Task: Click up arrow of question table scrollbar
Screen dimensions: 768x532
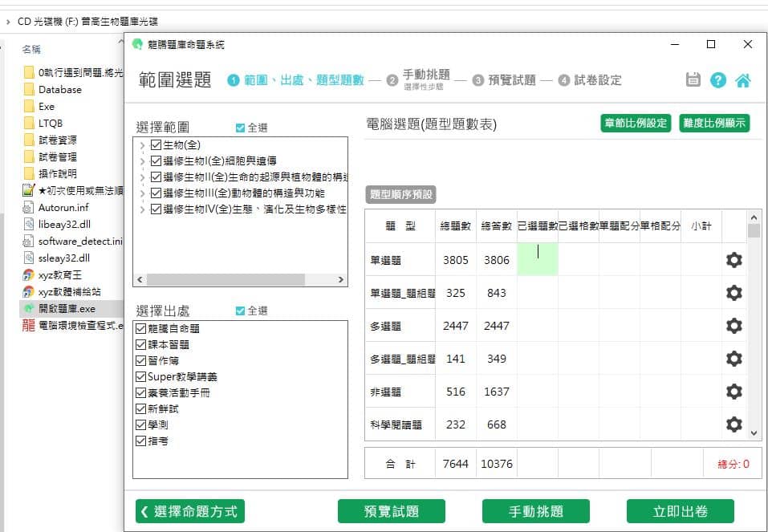Action: pos(754,217)
